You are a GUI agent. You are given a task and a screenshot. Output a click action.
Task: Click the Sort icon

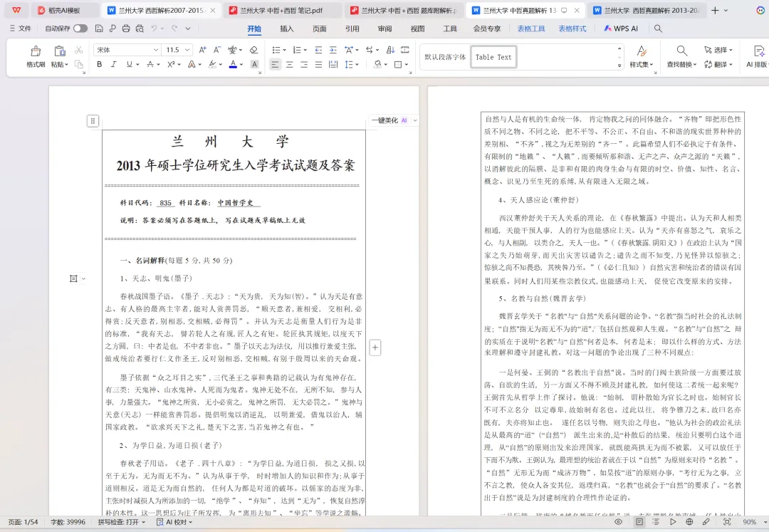(x=390, y=50)
